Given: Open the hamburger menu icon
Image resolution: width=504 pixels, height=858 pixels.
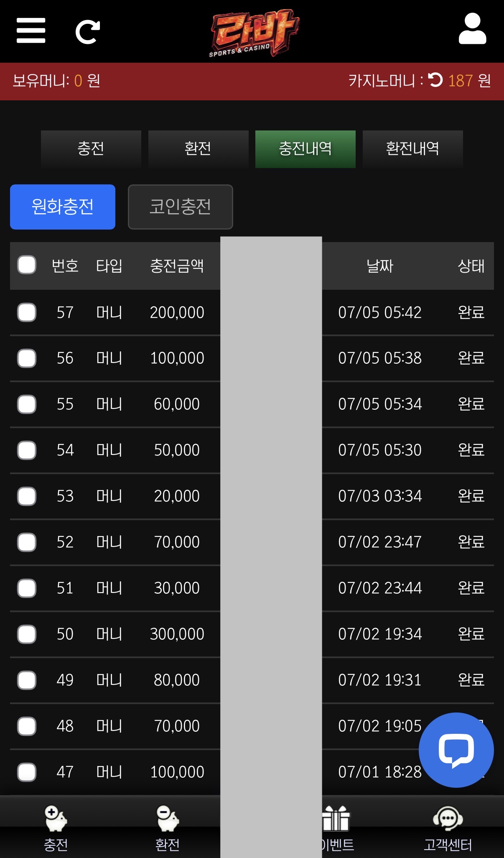Looking at the screenshot, I should pos(31,31).
